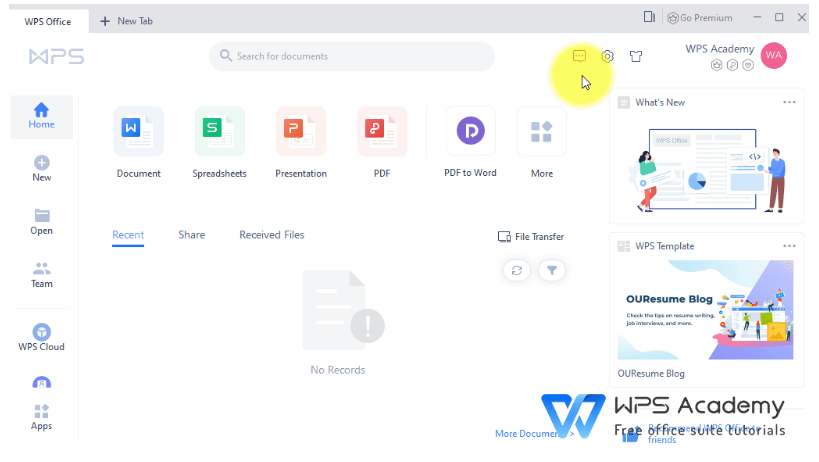Open the file browser with Open icon
Image resolution: width=819 pixels, height=462 pixels.
pos(41,222)
